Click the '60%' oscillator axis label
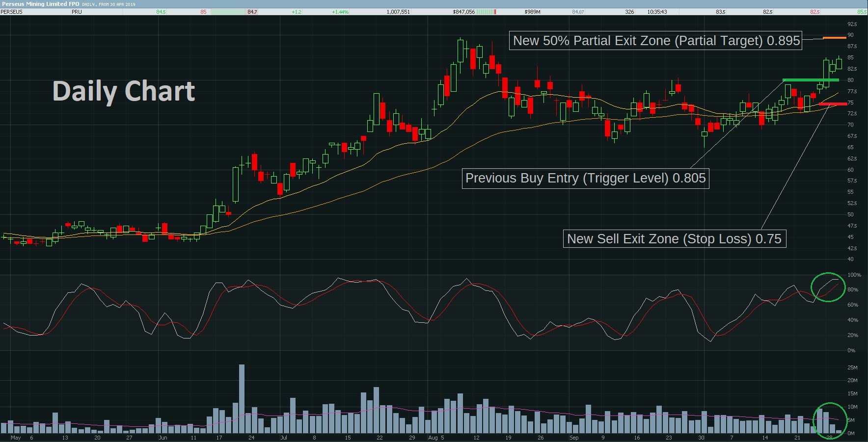Image resolution: width=868 pixels, height=442 pixels. coord(853,305)
